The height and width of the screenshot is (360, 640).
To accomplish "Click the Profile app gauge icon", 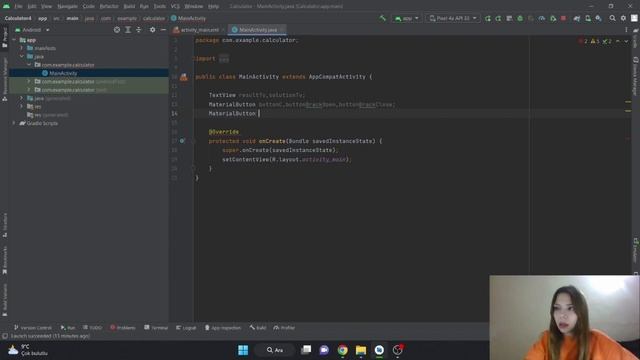I will coord(542,18).
